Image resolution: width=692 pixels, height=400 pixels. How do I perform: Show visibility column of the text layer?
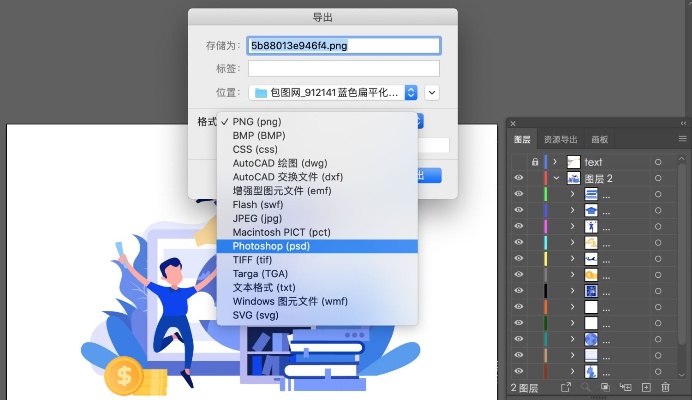click(x=519, y=162)
